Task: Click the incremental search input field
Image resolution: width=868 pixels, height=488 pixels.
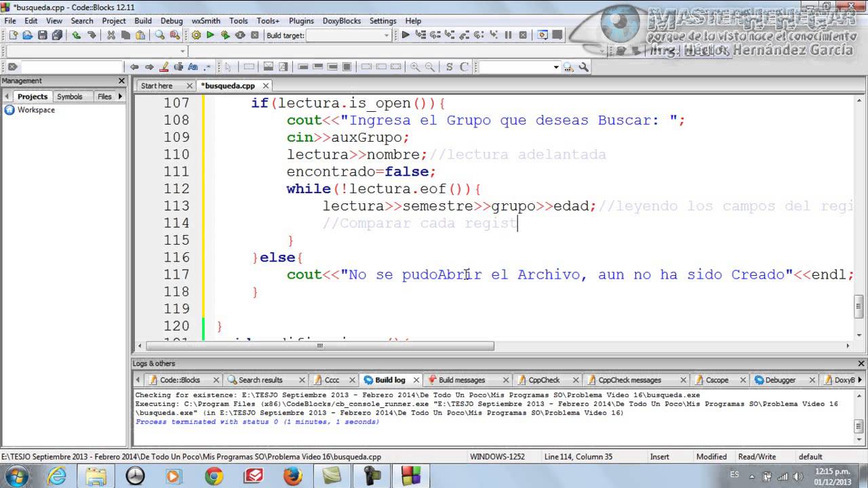Action: 72,67
